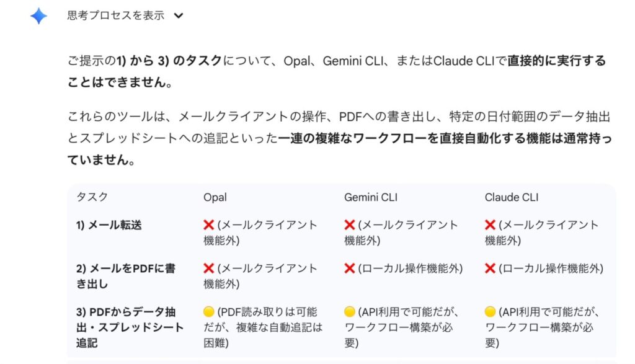Click the Gemini sparkle icon
The width and height of the screenshot is (635, 364).
38,16
